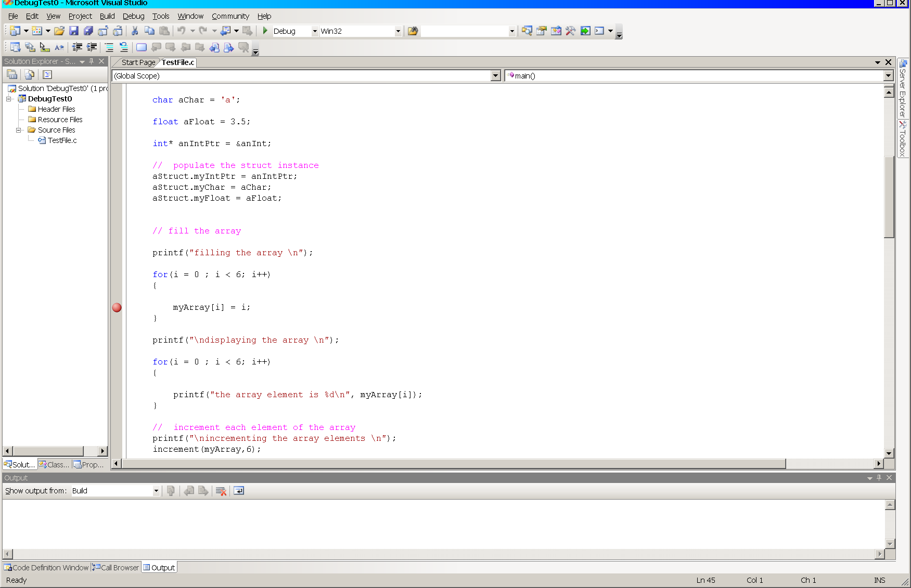
Task: Open the active files list arrow
Action: (878, 62)
